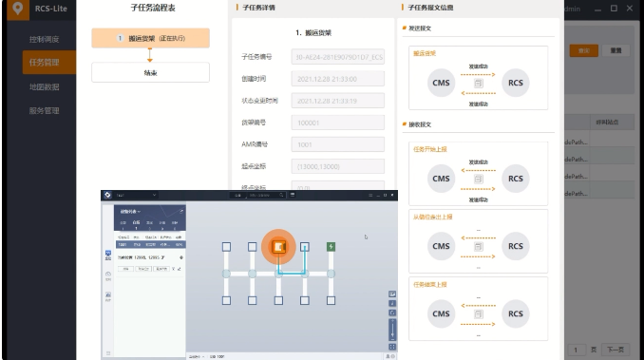644x360 pixels.
Task: Click the minimap icon in map toolbar
Action: tap(392, 294)
